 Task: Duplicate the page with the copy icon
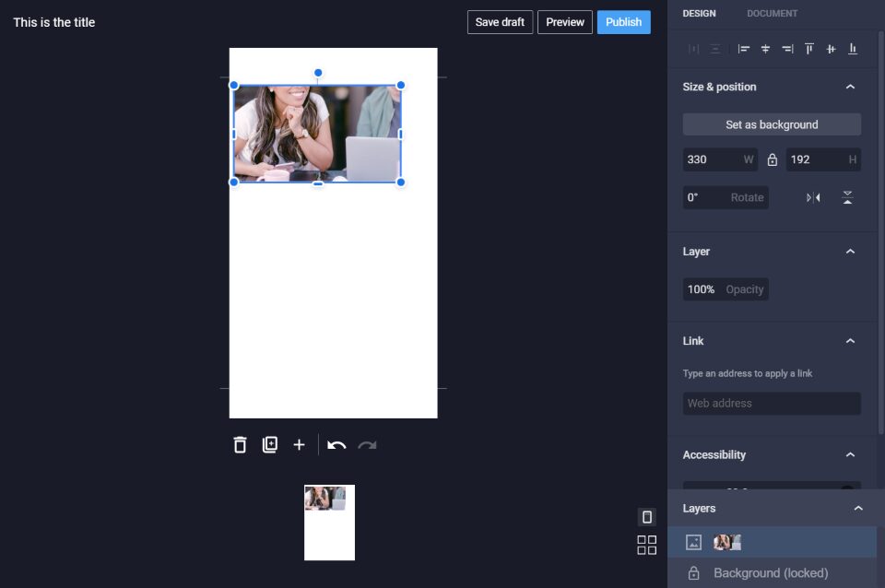point(270,444)
